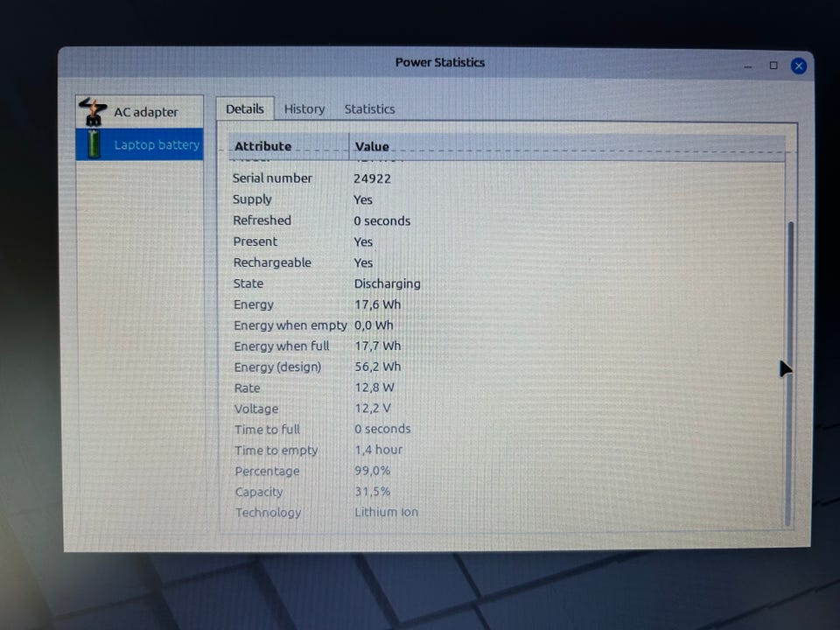Select the Rate attribute label

point(247,388)
